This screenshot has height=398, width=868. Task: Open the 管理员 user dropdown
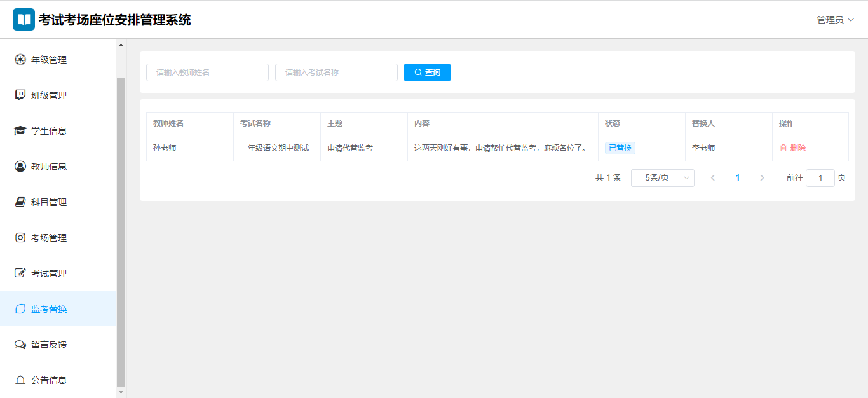point(835,20)
